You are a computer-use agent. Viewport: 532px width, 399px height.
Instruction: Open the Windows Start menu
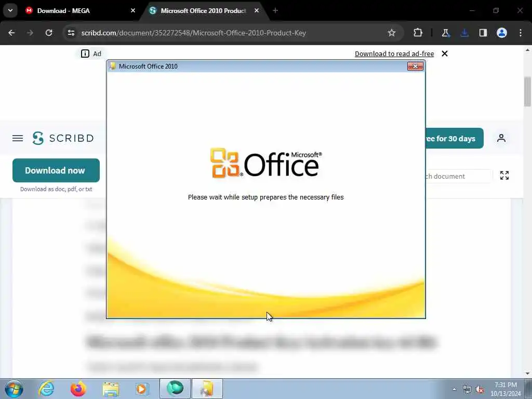[14, 389]
